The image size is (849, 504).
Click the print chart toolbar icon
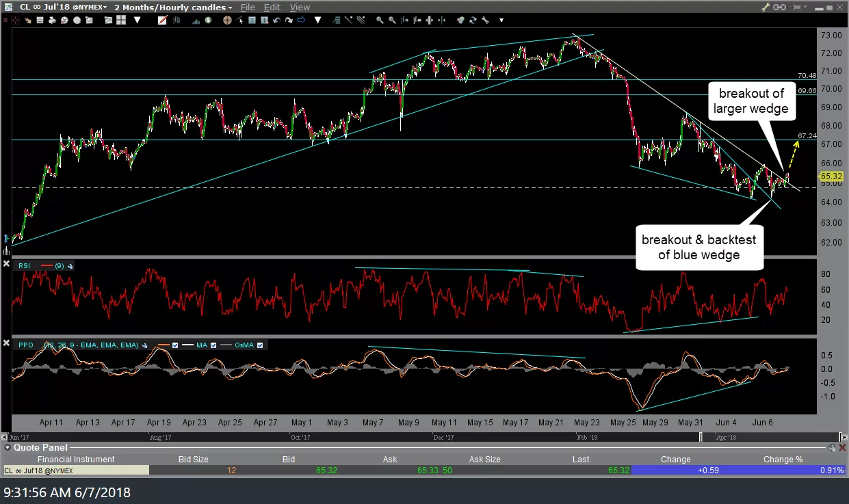coord(52,21)
